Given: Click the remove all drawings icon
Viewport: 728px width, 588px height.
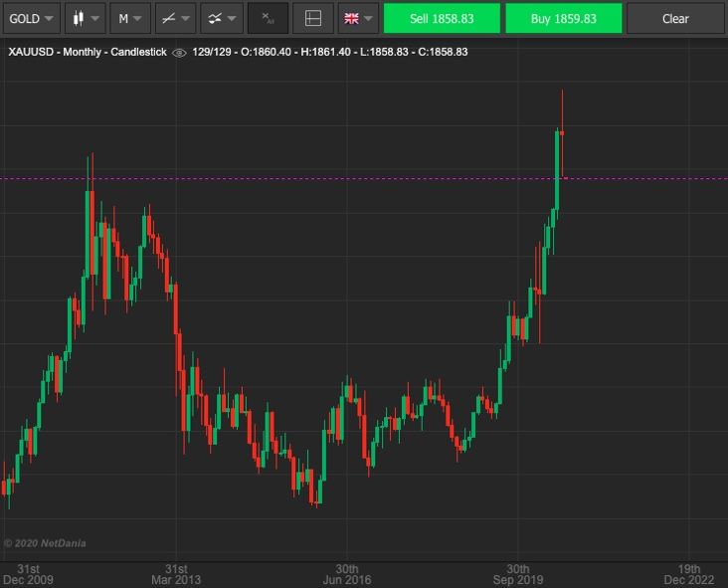Looking at the screenshot, I should (x=268, y=18).
